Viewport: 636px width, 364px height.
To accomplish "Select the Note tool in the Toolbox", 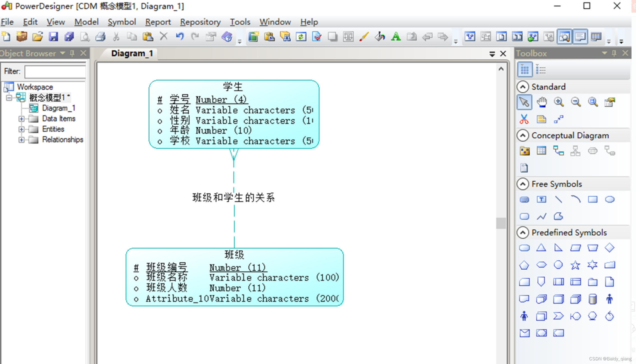I will (541, 119).
